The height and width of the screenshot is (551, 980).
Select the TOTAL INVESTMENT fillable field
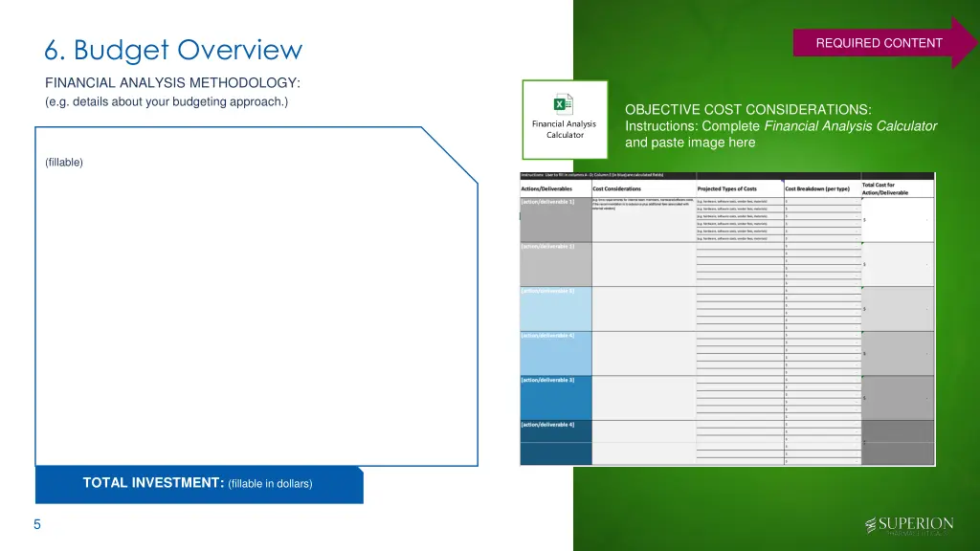[199, 484]
